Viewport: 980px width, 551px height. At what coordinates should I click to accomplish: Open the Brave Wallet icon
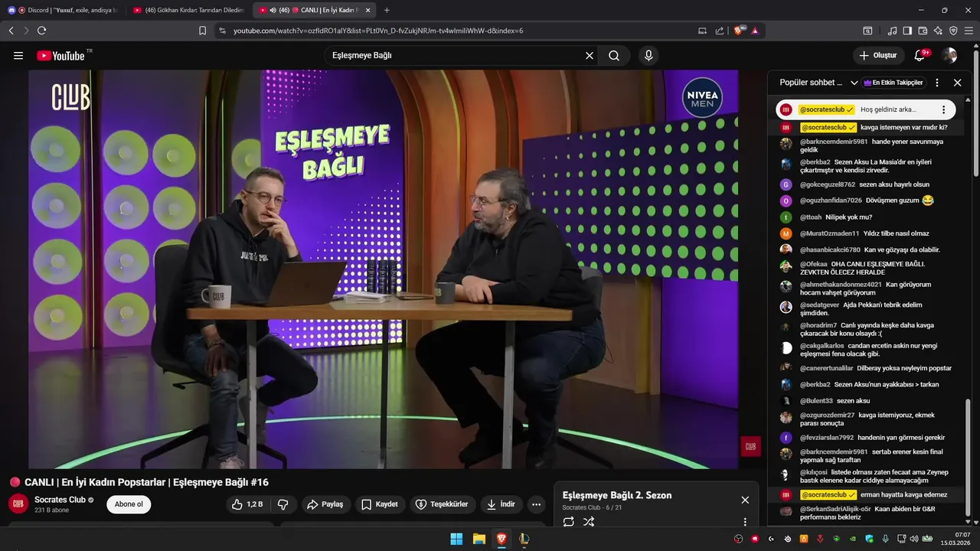tap(923, 31)
